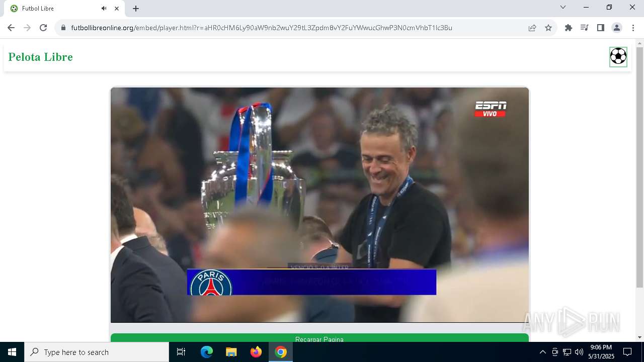Viewport: 644px width, 362px height.
Task: Open the volume speaker tray icon
Action: click(x=579, y=352)
